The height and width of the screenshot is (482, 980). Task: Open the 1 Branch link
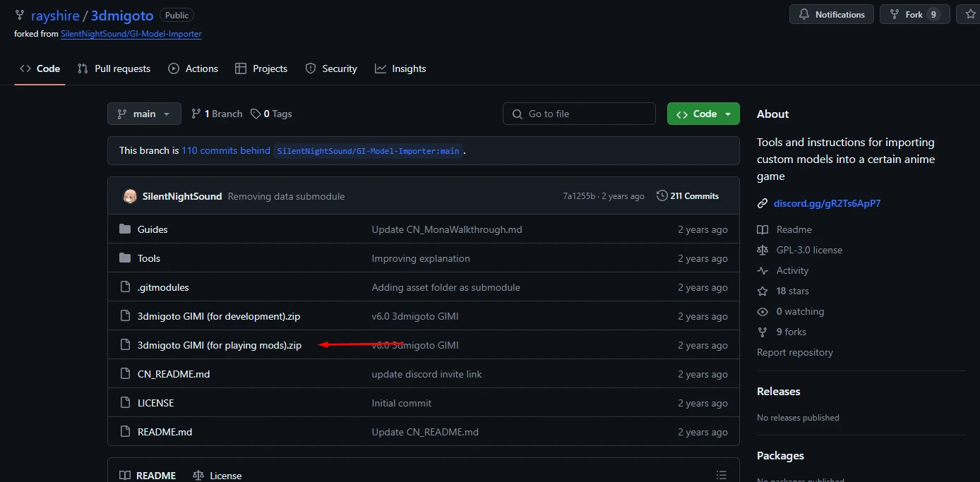(217, 114)
